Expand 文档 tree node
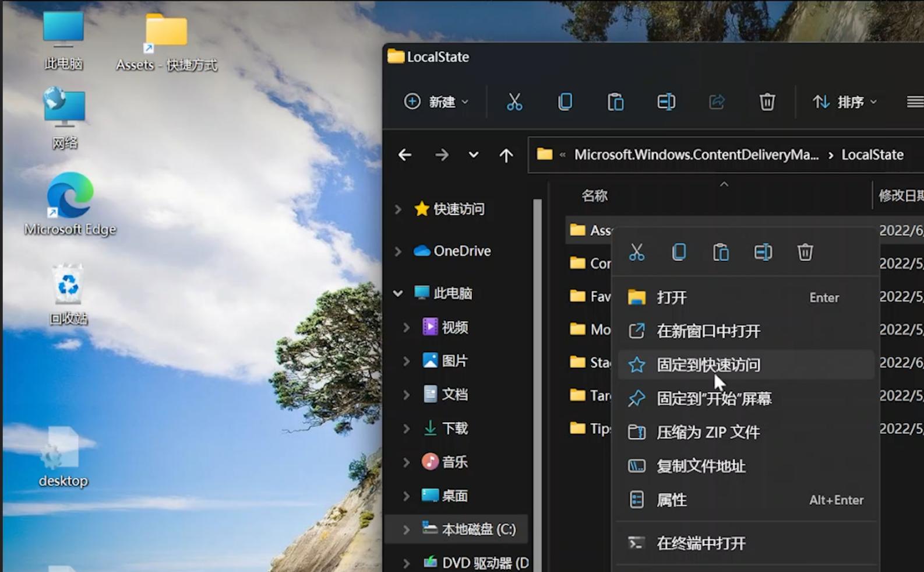Screen dimensions: 924x572 click(x=407, y=395)
